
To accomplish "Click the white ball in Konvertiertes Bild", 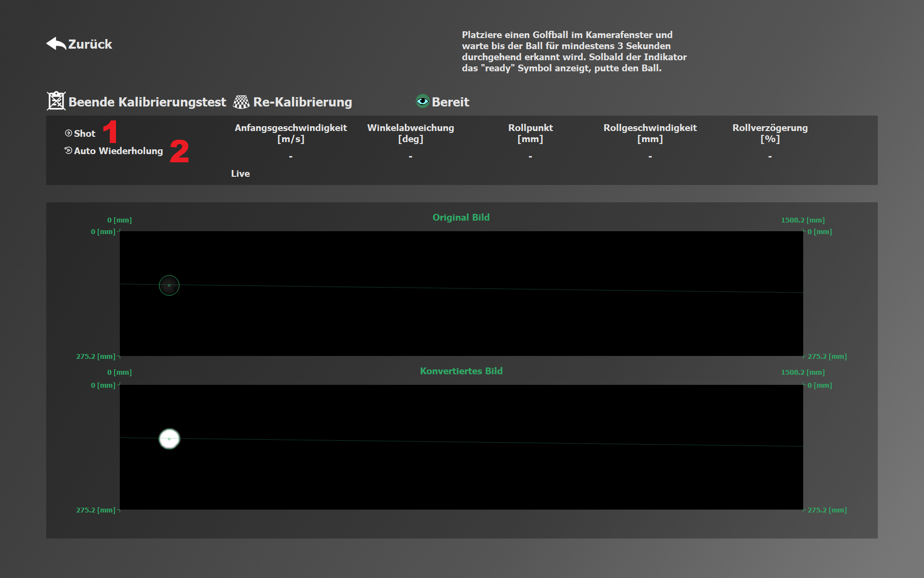I will pyautogui.click(x=169, y=439).
